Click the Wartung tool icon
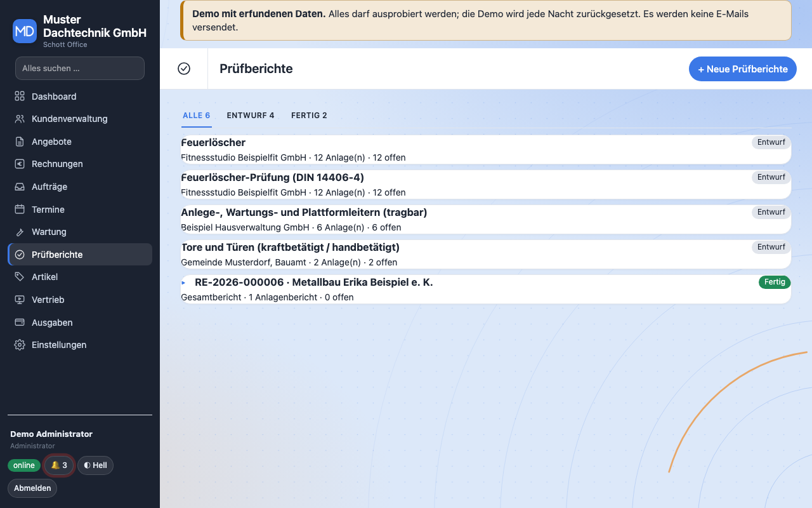 [20, 232]
